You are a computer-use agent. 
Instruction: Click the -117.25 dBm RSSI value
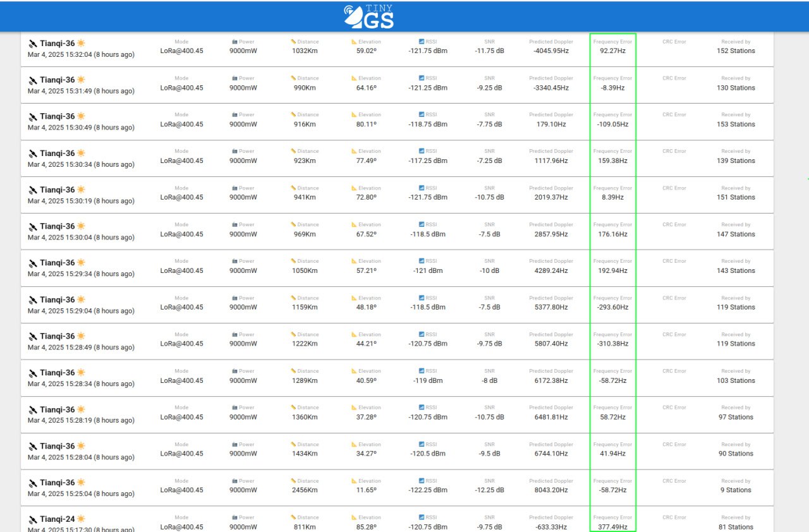[428, 161]
